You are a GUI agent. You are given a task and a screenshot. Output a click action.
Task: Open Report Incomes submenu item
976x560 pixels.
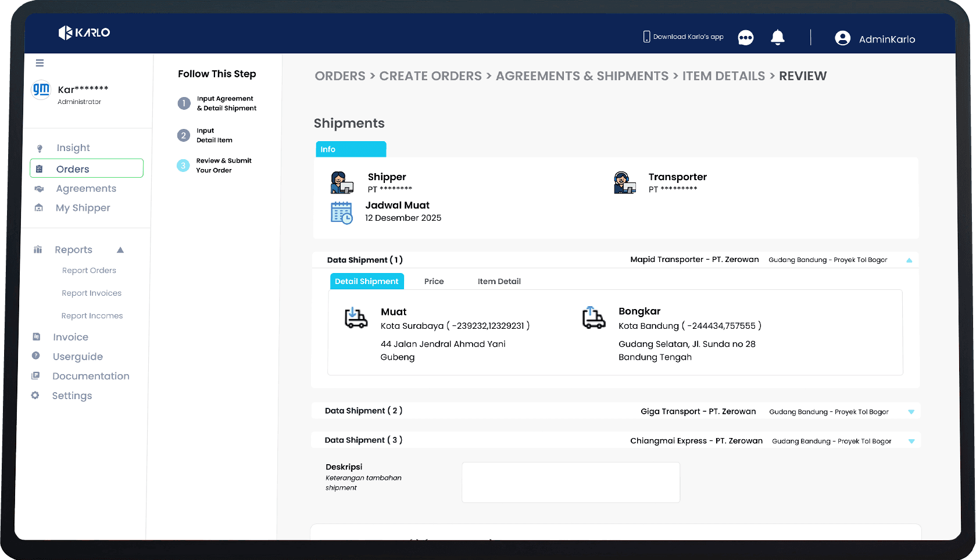tap(92, 316)
